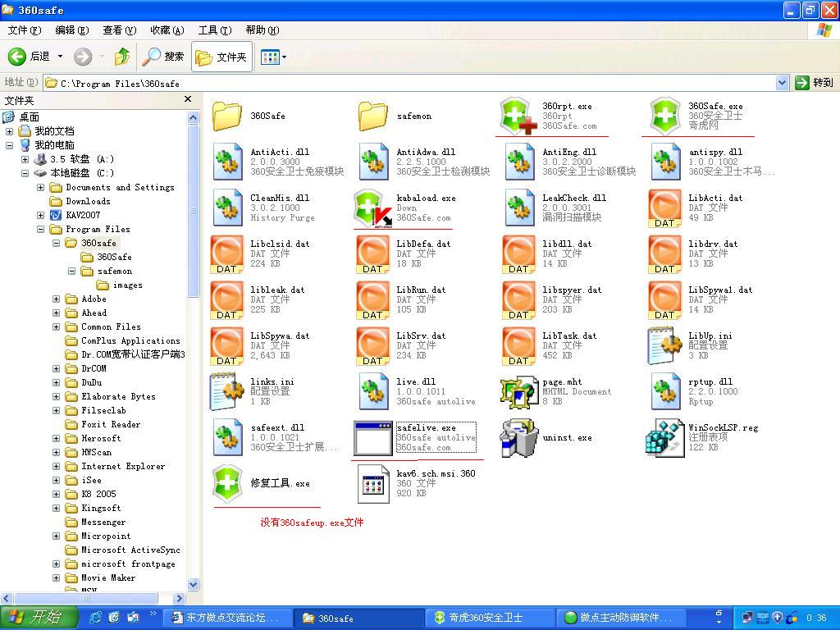This screenshot has width=840, height=630.
Task: Select the LeakCheck.dll file icon
Action: pos(518,208)
